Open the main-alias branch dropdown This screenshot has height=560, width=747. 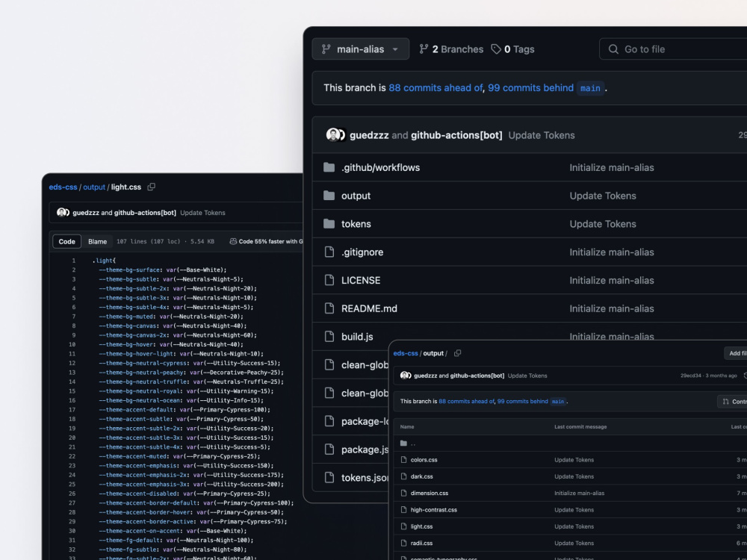pos(360,49)
